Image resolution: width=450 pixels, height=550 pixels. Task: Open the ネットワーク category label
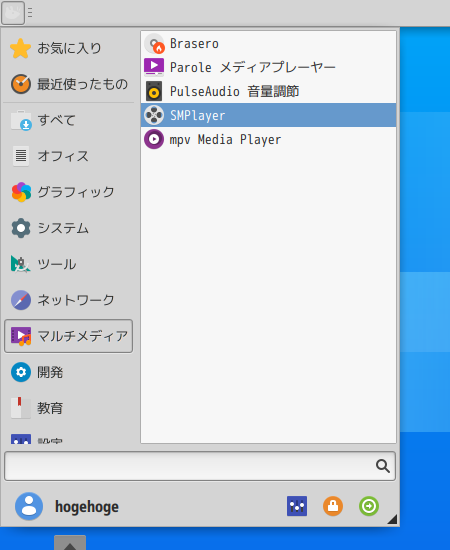click(76, 300)
